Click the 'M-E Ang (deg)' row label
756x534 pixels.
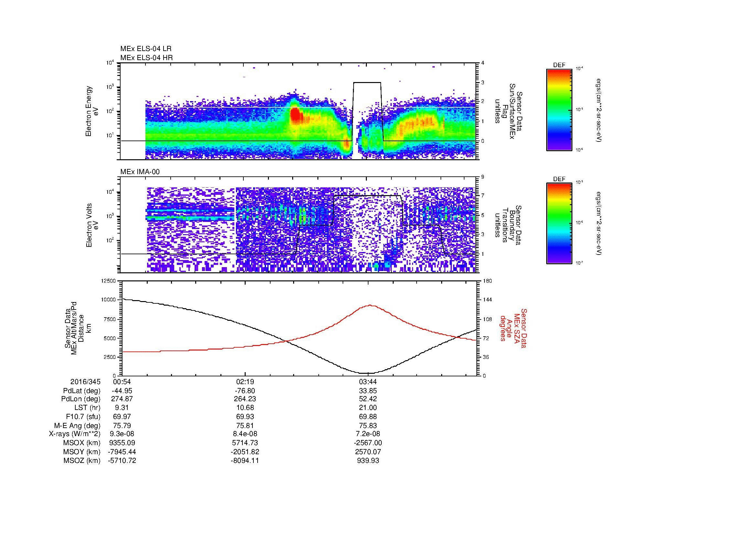click(x=77, y=426)
